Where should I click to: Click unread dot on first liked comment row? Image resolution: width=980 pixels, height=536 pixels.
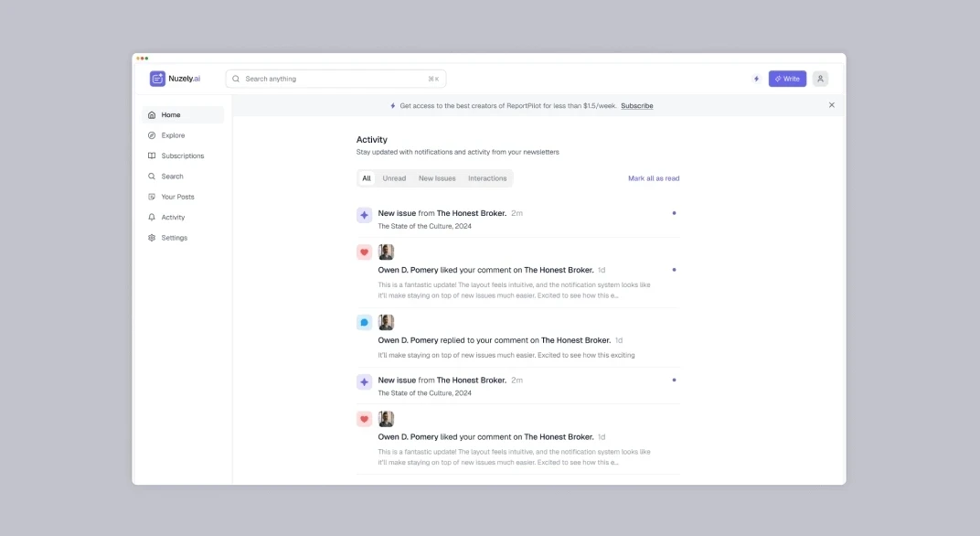coord(674,270)
